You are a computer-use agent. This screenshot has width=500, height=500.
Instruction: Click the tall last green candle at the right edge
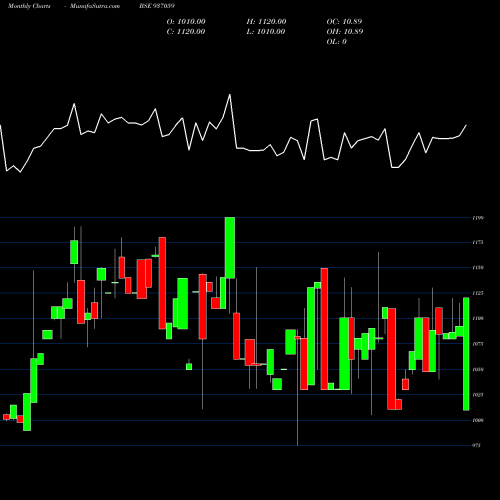pos(466,354)
